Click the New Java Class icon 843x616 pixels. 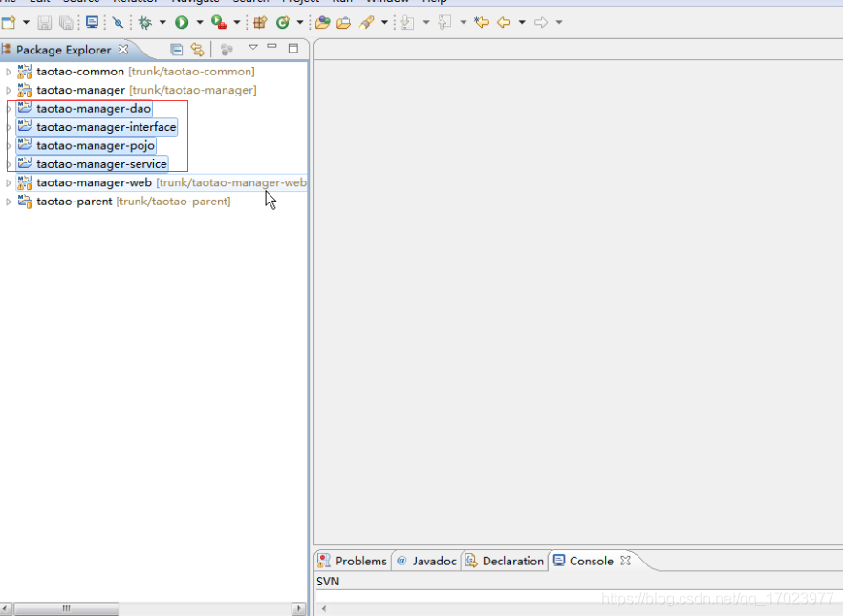[x=283, y=23]
